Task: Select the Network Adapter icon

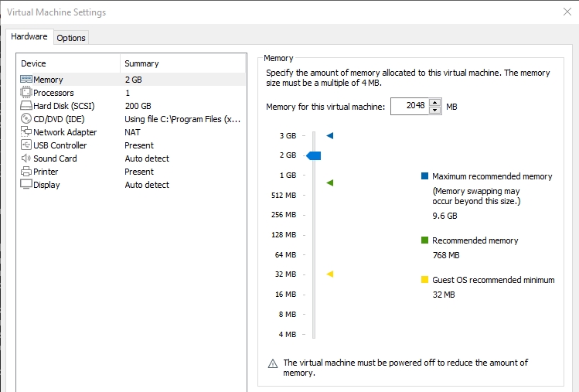Action: pos(26,132)
